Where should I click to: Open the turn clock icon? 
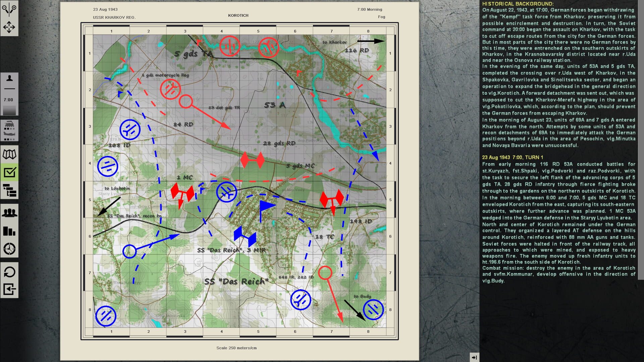point(10,249)
